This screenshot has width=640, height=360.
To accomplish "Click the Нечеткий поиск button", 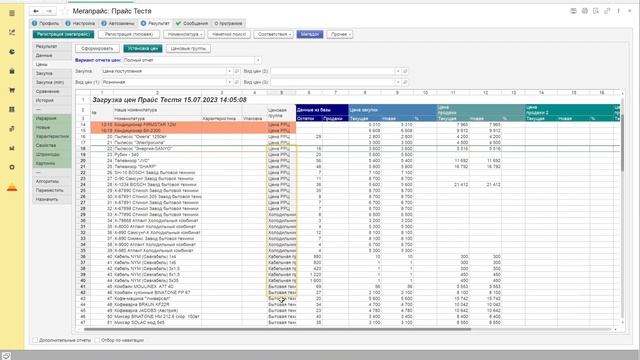I will 229,34.
